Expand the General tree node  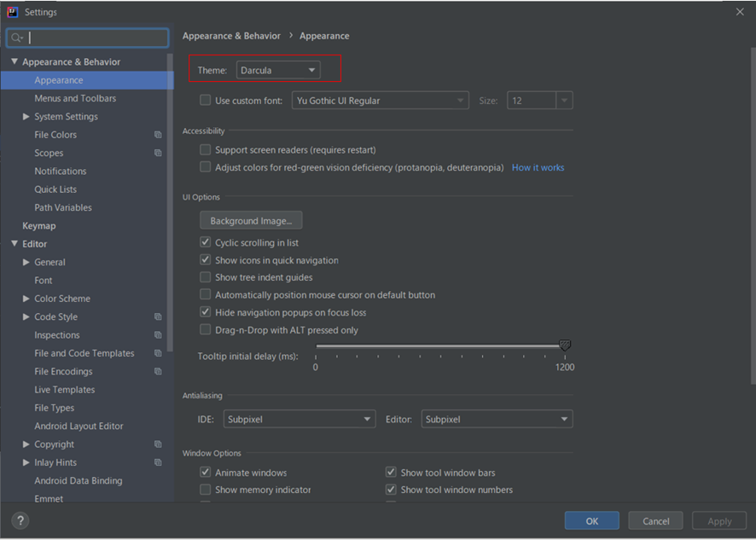(26, 262)
